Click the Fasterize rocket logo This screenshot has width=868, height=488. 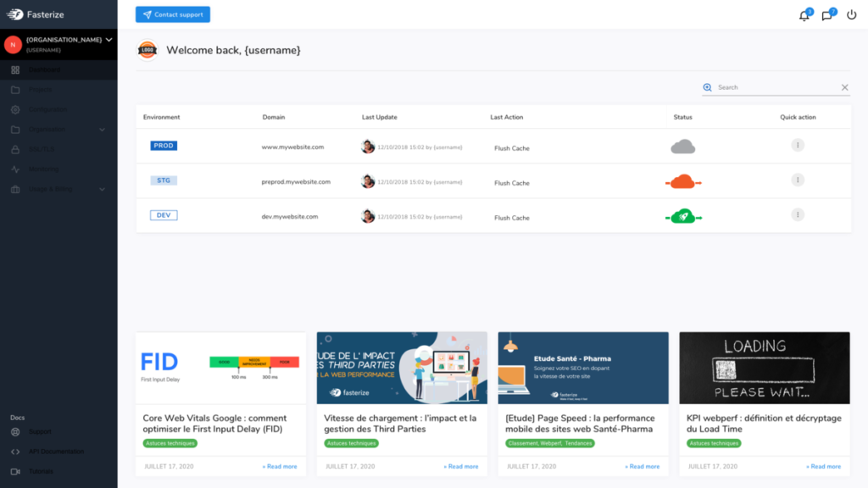(13, 14)
